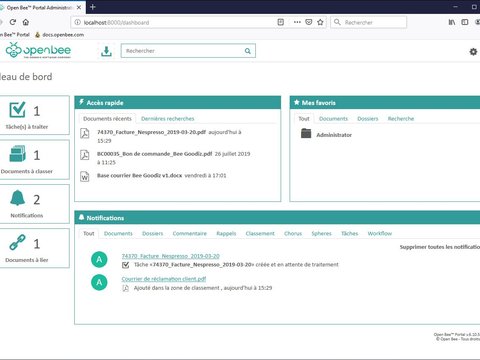The image size is (480, 360).
Task: Select Tout tab in Mes favoris
Action: [x=304, y=119]
